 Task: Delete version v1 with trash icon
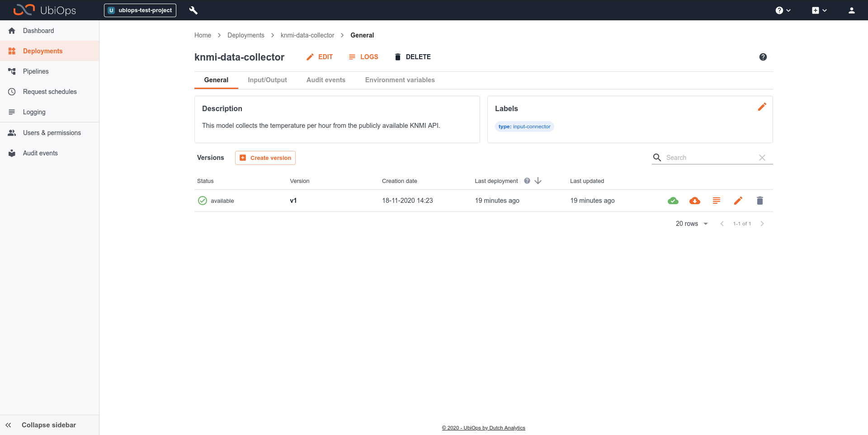pos(760,201)
